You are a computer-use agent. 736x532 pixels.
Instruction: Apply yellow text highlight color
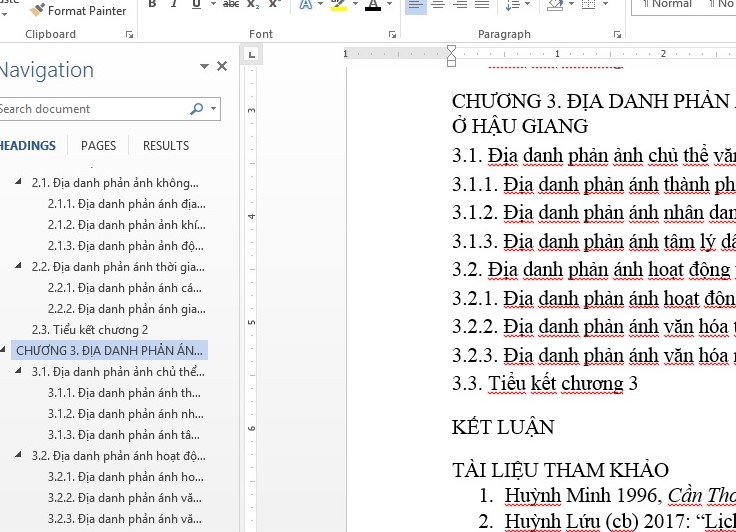(x=339, y=4)
